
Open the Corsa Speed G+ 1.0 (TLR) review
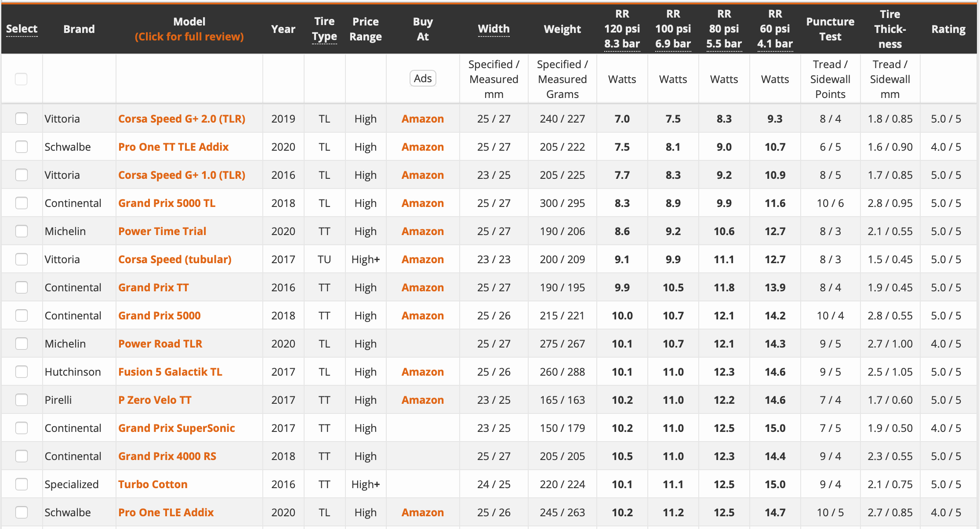[182, 175]
